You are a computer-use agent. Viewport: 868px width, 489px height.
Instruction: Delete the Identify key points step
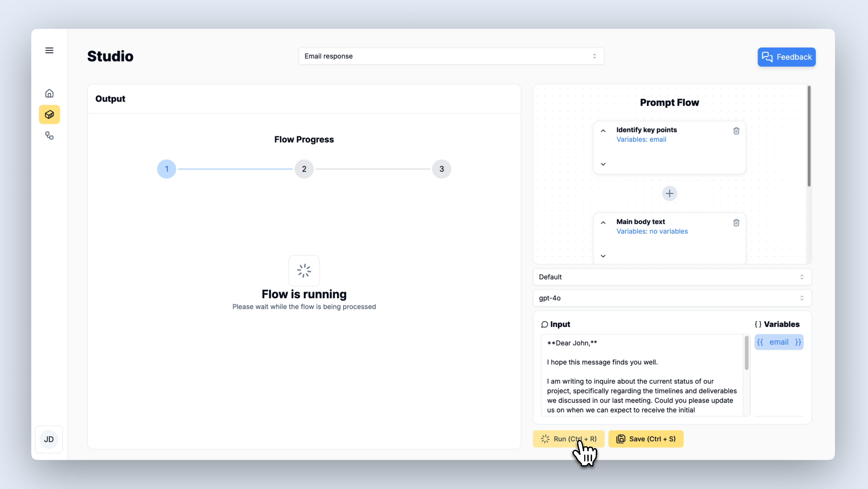[x=736, y=131]
